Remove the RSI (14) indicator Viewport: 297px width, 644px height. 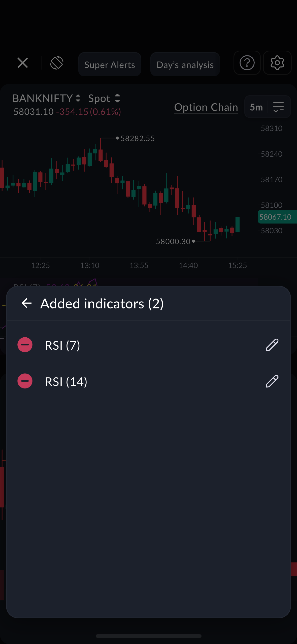pyautogui.click(x=25, y=381)
